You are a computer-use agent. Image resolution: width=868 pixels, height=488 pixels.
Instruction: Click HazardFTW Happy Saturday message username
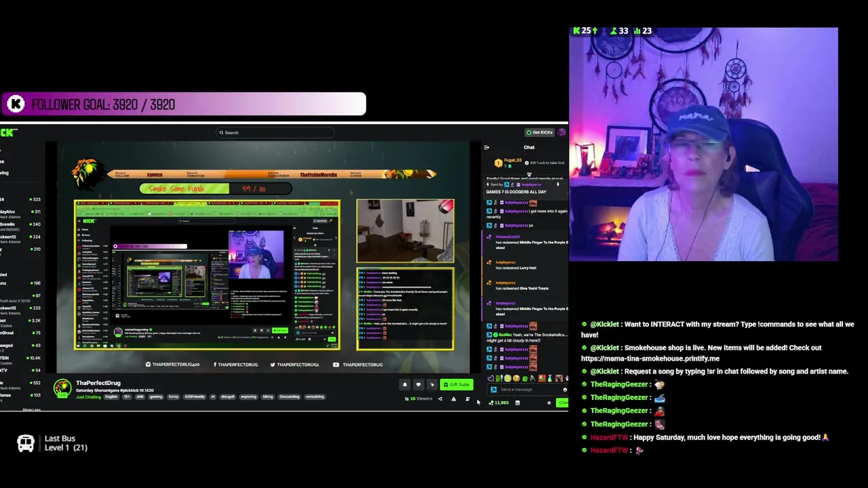click(x=609, y=437)
